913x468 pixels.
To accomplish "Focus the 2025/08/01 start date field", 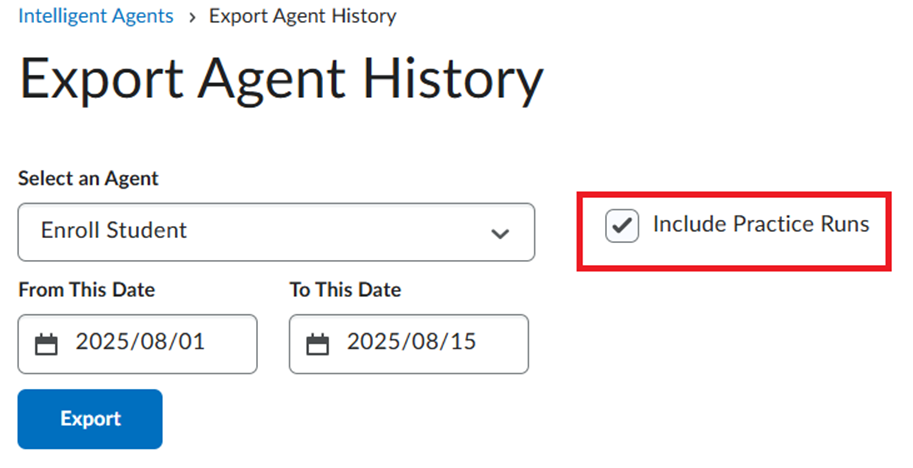I will (137, 344).
